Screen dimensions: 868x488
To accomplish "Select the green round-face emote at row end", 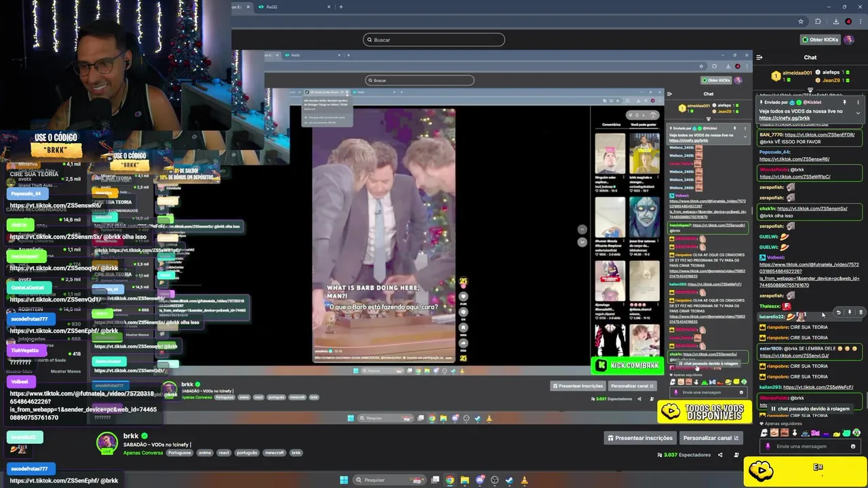I will [856, 433].
